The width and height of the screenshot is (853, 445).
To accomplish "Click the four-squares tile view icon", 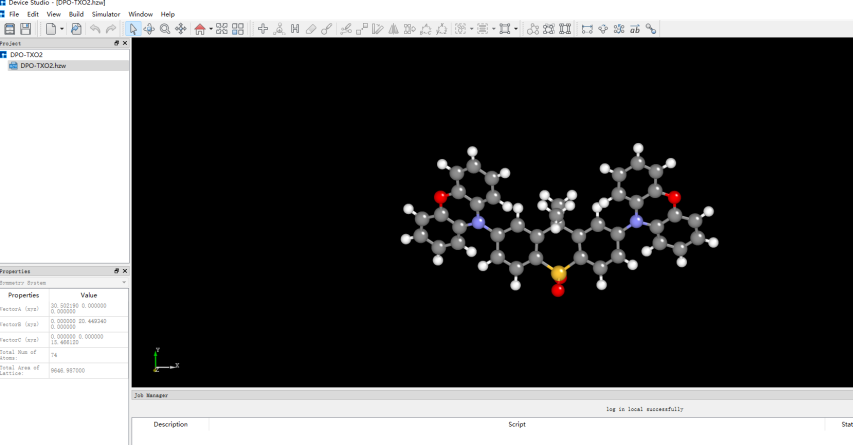I will click(x=238, y=29).
